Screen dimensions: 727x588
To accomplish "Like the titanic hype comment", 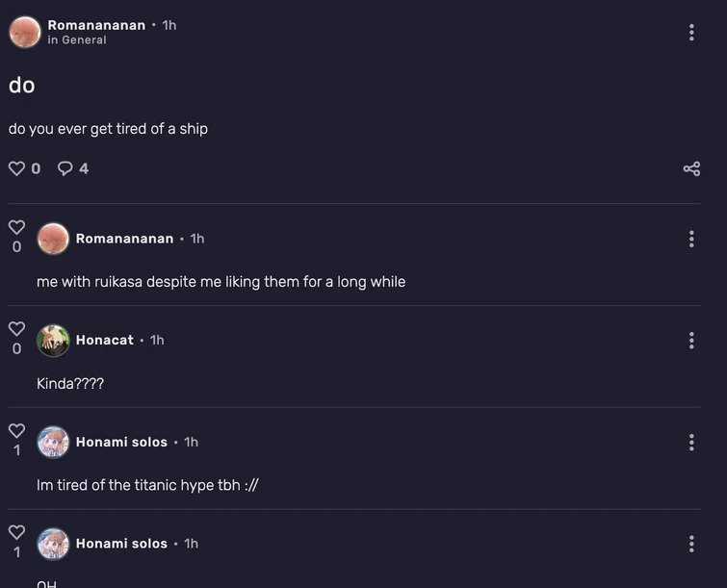I will (16, 430).
